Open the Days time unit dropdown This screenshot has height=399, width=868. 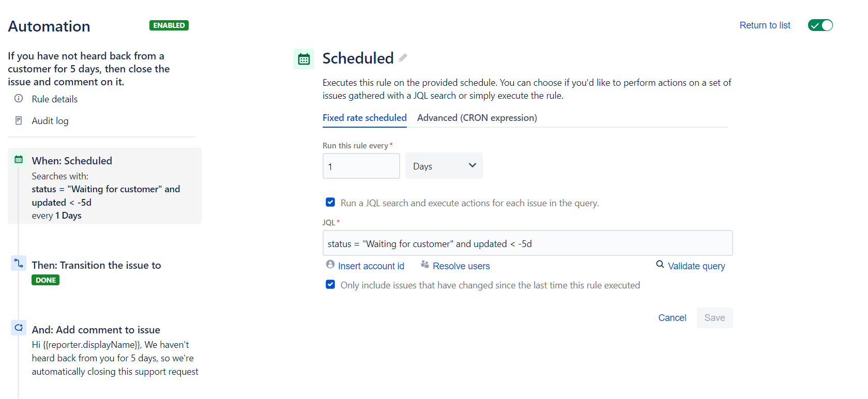443,165
